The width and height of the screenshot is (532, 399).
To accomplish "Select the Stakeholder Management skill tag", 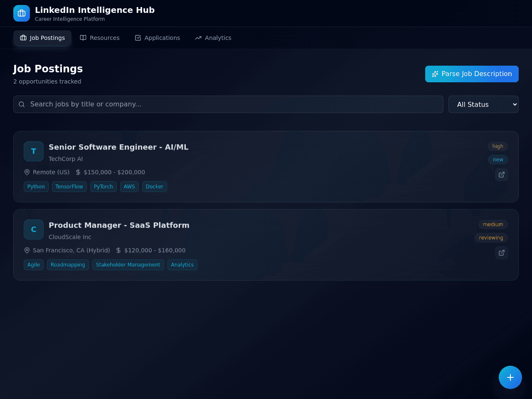I will point(128,265).
